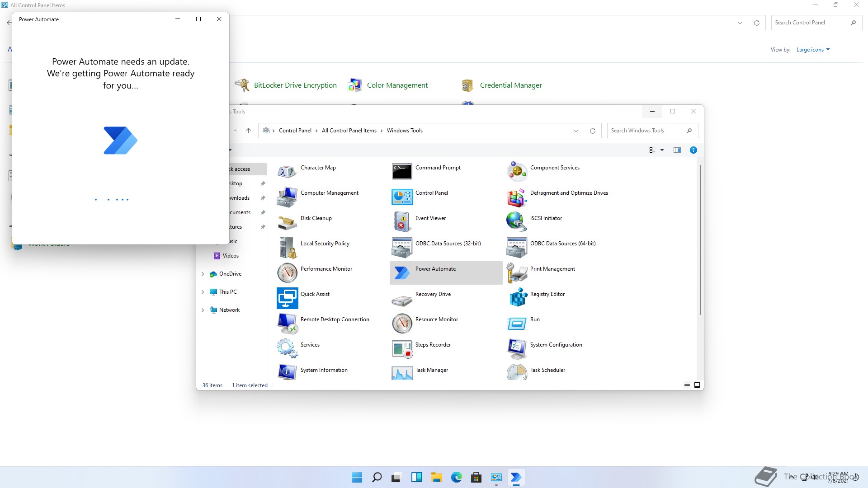
Task: Select Steps Recorder icon
Action: point(402,349)
